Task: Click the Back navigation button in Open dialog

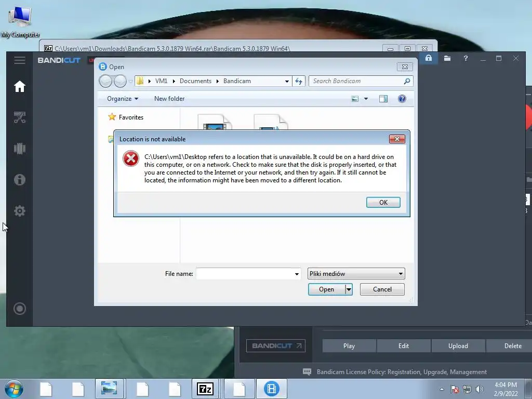Action: click(x=105, y=81)
